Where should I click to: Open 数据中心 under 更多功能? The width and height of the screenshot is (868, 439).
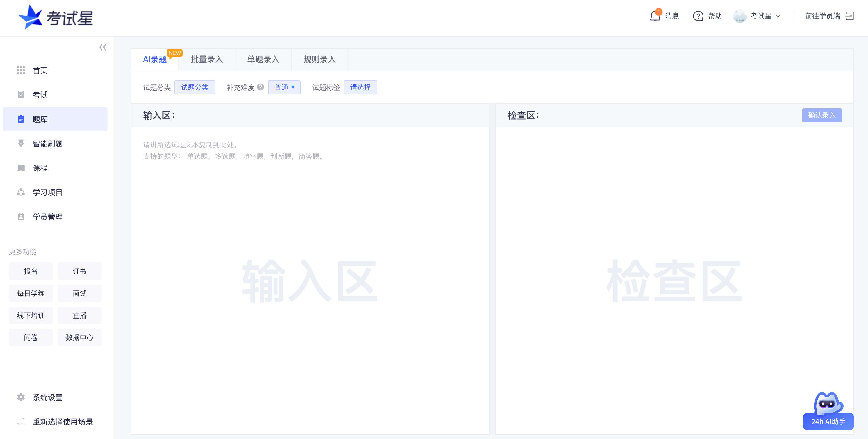80,337
